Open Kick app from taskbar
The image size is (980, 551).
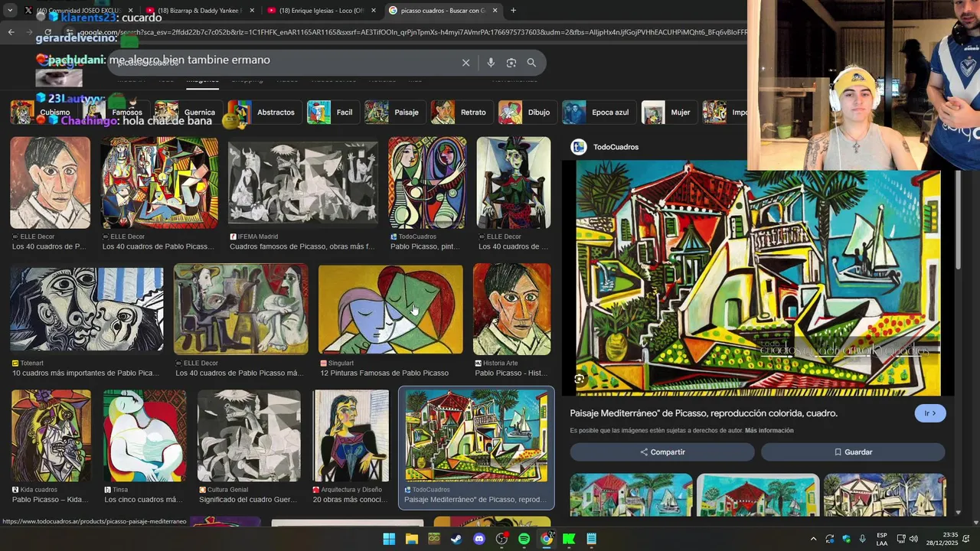point(569,539)
